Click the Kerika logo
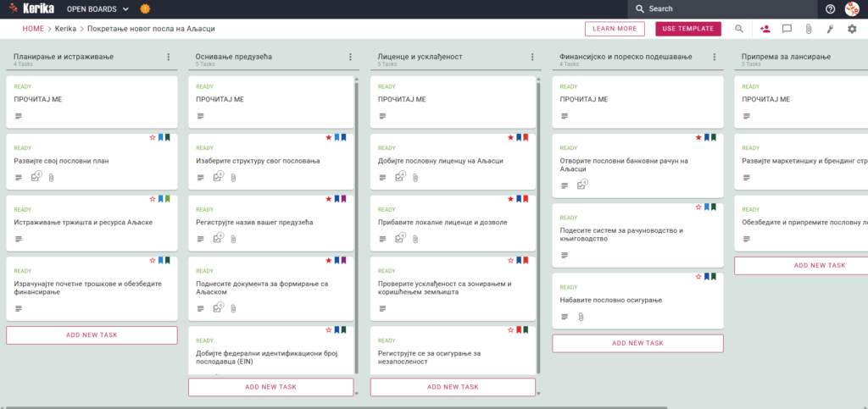 [x=31, y=8]
